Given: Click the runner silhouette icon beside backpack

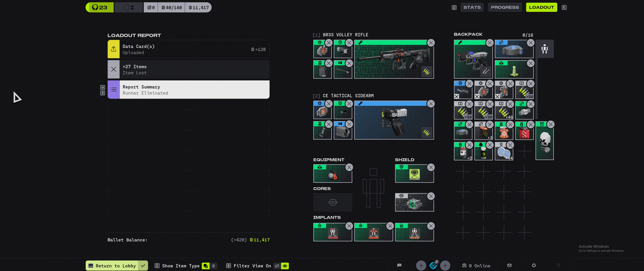Looking at the screenshot, I should pyautogui.click(x=544, y=49).
